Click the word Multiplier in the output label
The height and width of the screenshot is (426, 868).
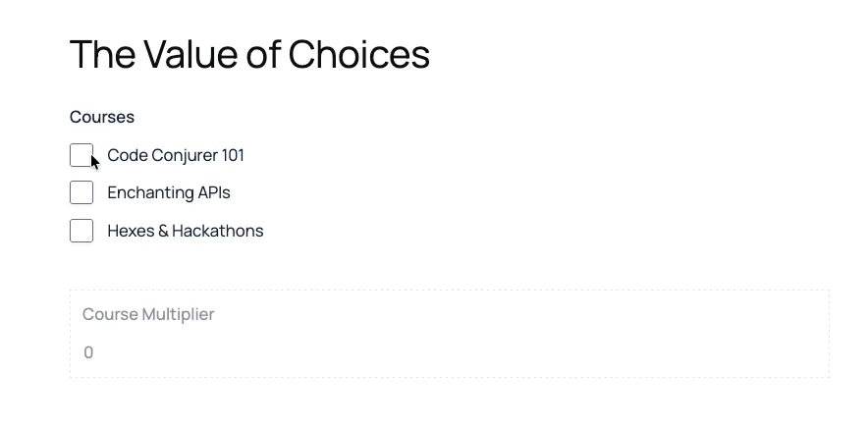179,314
